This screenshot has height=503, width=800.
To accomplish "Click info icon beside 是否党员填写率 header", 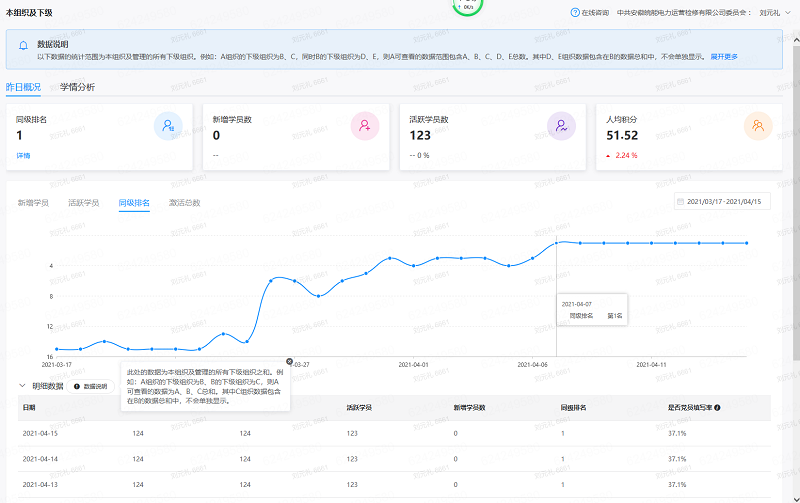I will point(718,408).
